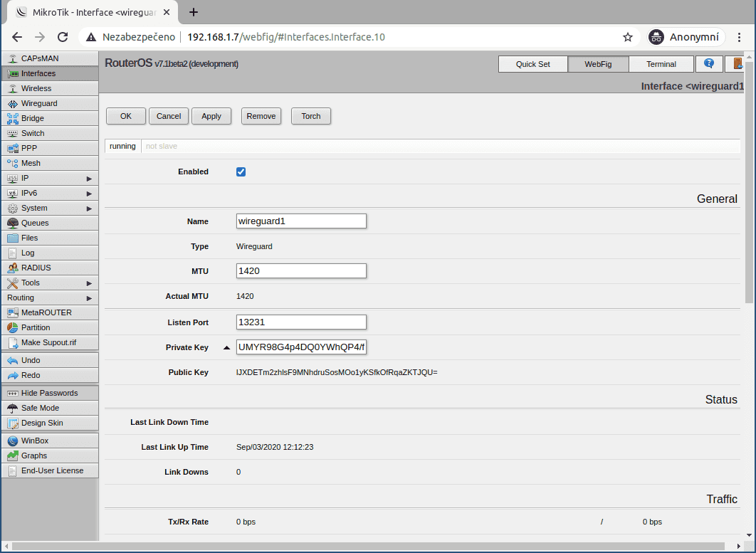Switch to Quick Set tab
The image size is (756, 553).
pos(532,63)
